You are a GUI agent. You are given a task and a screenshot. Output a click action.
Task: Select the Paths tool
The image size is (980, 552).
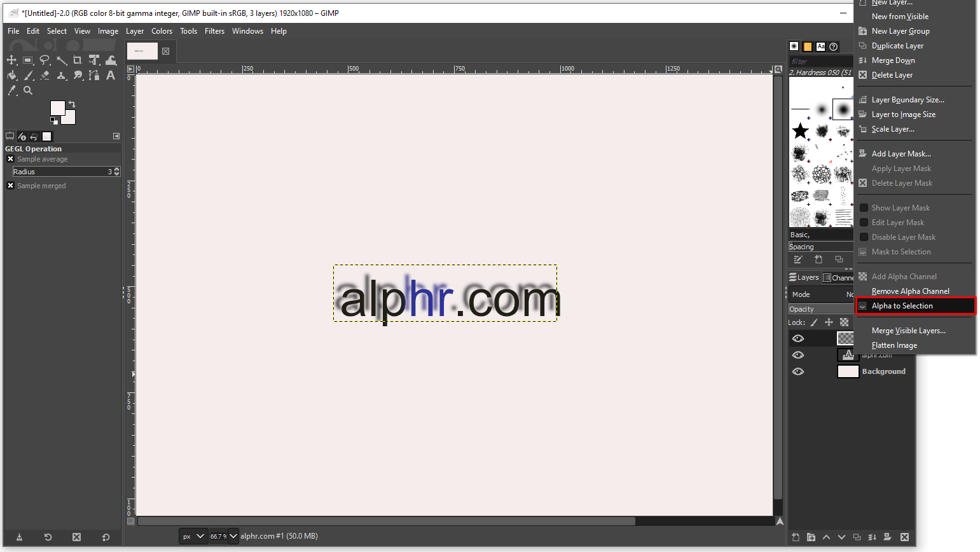94,76
